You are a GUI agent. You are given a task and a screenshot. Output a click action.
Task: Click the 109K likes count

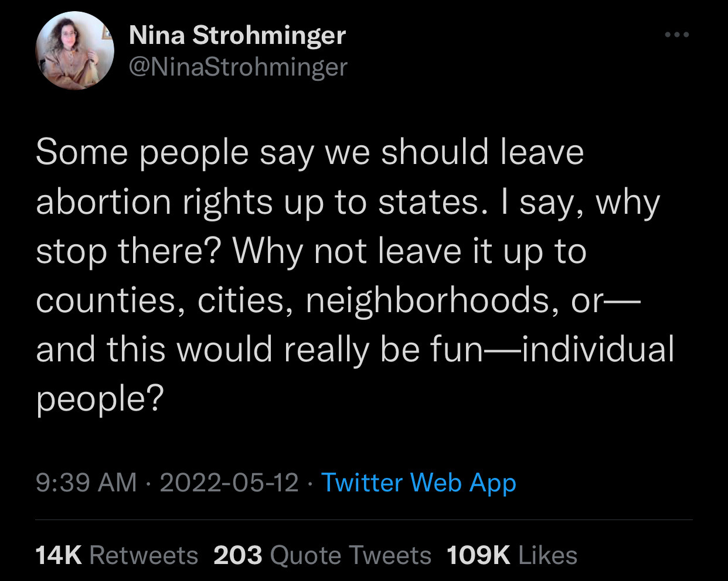(478, 555)
